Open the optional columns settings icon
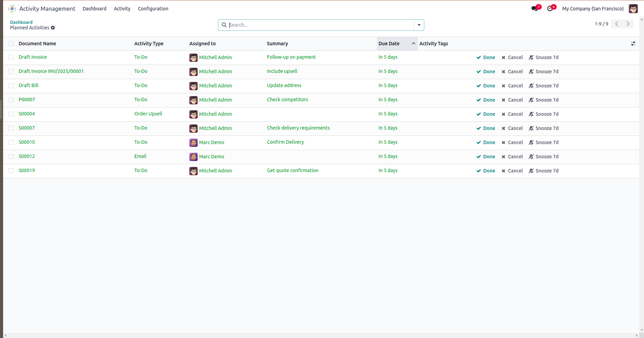The width and height of the screenshot is (644, 338). pyautogui.click(x=633, y=44)
